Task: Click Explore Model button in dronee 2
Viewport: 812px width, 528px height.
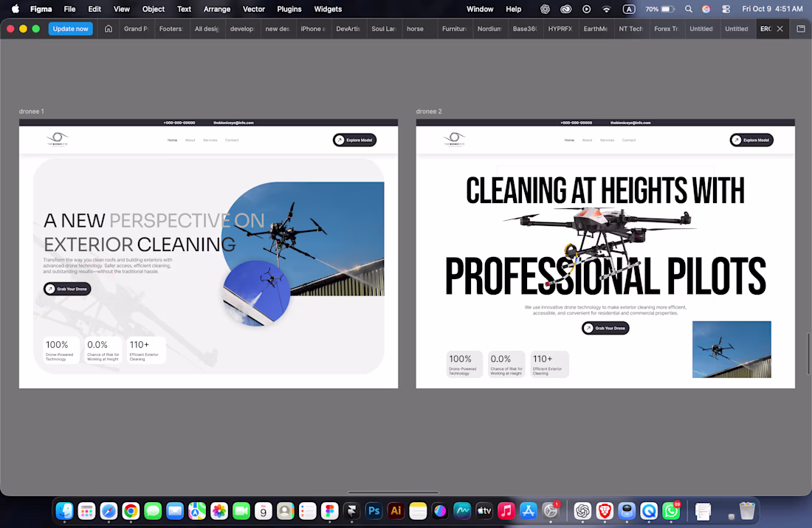Action: [x=751, y=140]
